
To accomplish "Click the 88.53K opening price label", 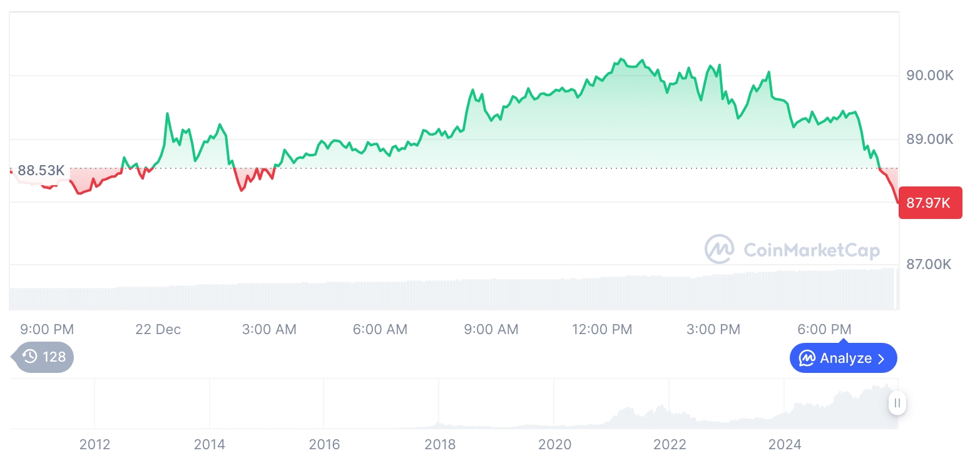I will [x=41, y=170].
